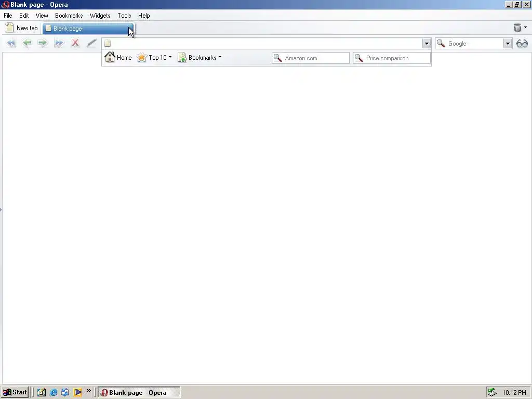
Task: Expand the closed tabs trash dropdown arrow
Action: coord(526,28)
